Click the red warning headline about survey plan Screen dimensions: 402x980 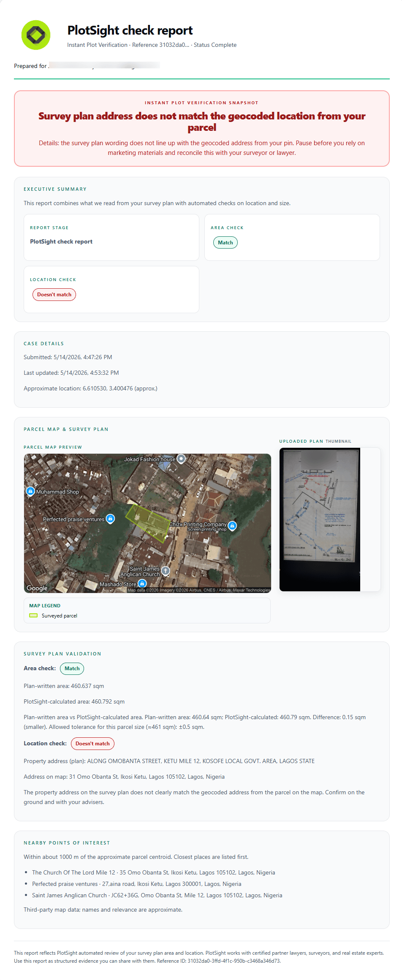(202, 122)
